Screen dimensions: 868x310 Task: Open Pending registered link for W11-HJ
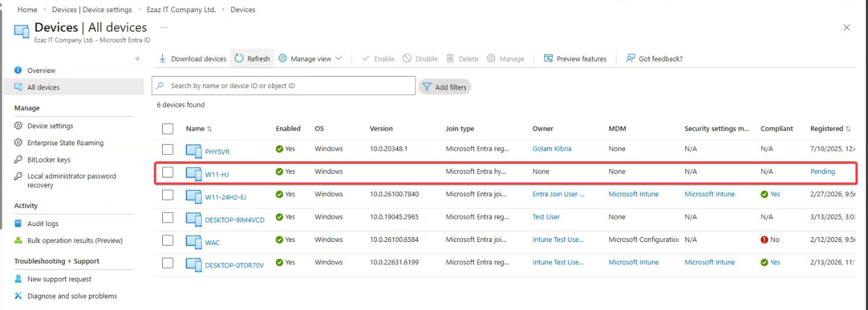tap(822, 171)
